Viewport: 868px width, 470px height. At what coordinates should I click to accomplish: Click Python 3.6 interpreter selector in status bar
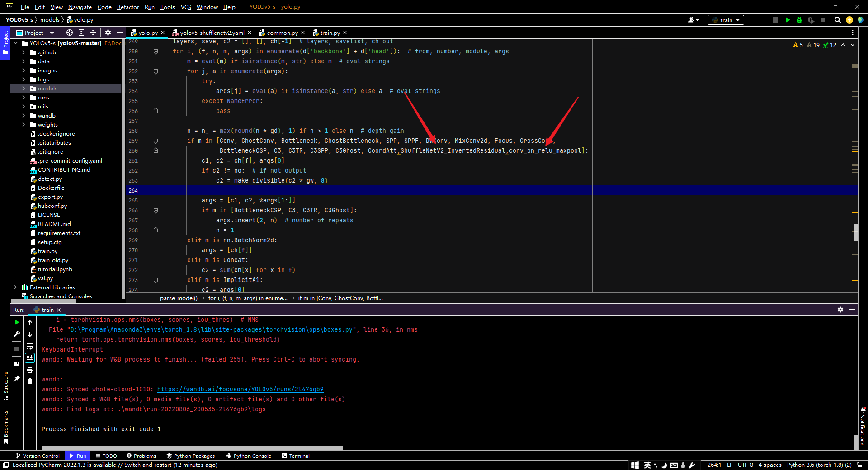click(819, 465)
